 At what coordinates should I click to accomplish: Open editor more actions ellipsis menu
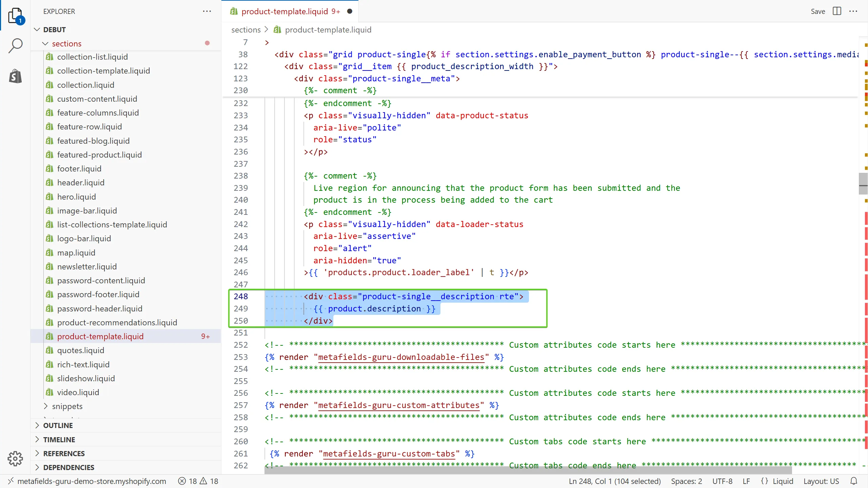pos(853,11)
